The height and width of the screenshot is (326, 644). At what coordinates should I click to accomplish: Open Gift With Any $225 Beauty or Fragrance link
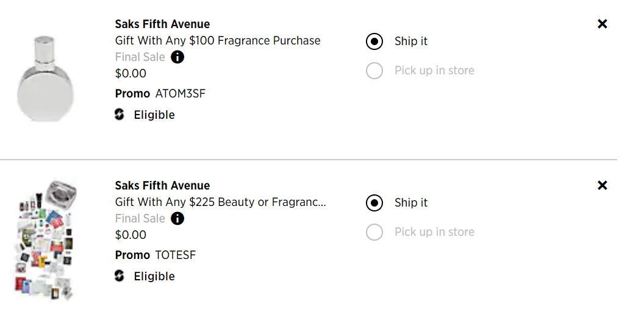tap(221, 202)
